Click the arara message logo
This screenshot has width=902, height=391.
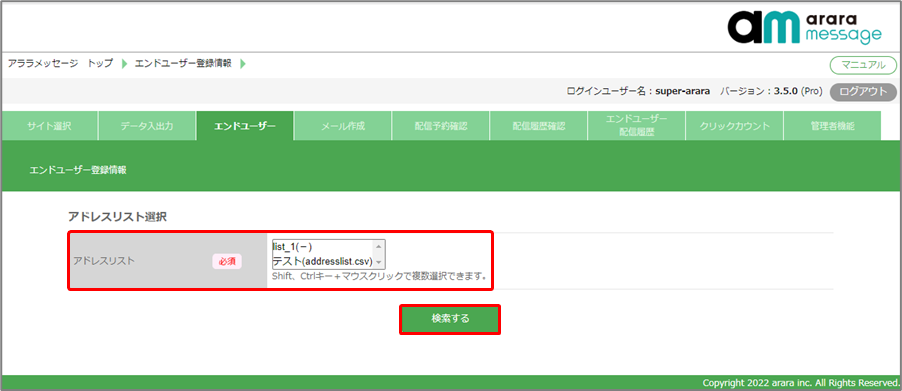click(804, 27)
